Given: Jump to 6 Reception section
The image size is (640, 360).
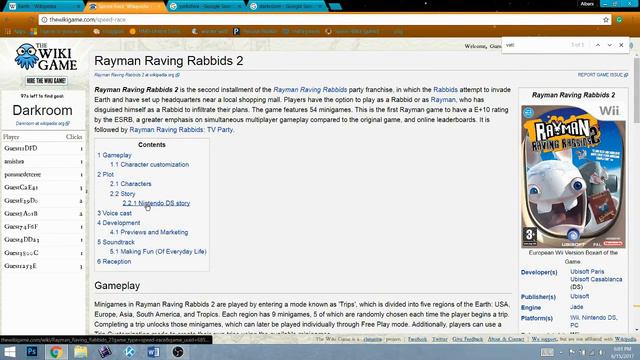Looking at the screenshot, I should click(114, 262).
